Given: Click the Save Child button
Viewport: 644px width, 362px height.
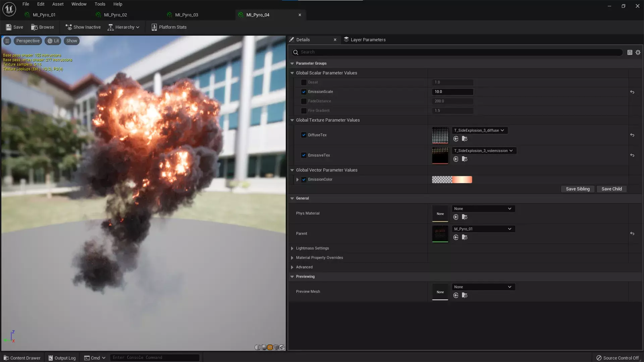Looking at the screenshot, I should click(611, 189).
